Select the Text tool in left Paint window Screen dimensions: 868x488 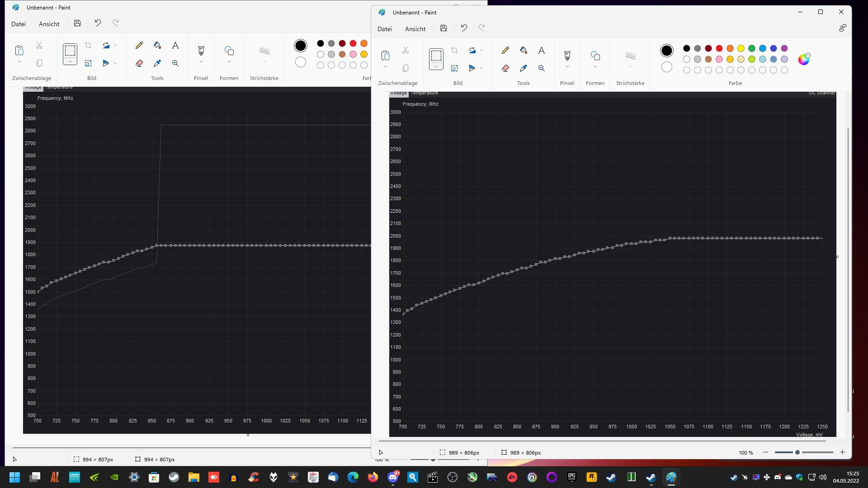[175, 45]
